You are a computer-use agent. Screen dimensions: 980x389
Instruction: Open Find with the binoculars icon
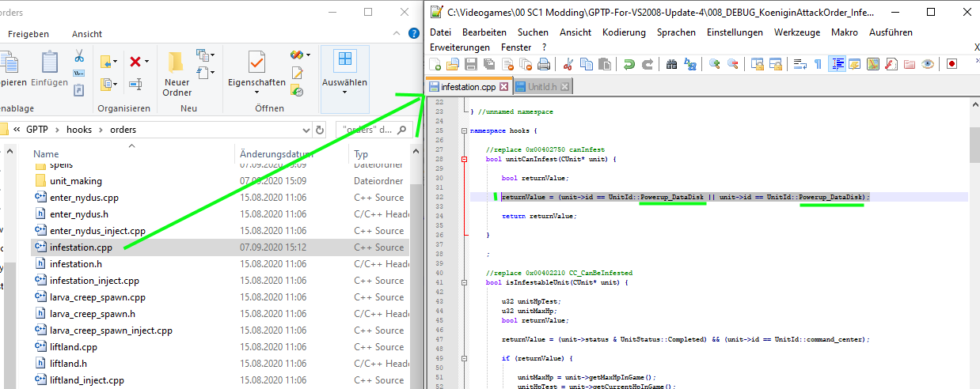(x=671, y=64)
